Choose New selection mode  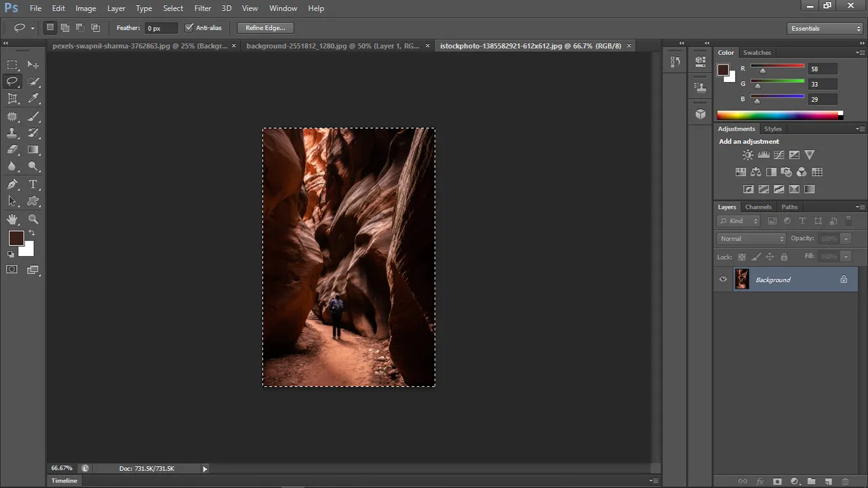click(x=50, y=28)
